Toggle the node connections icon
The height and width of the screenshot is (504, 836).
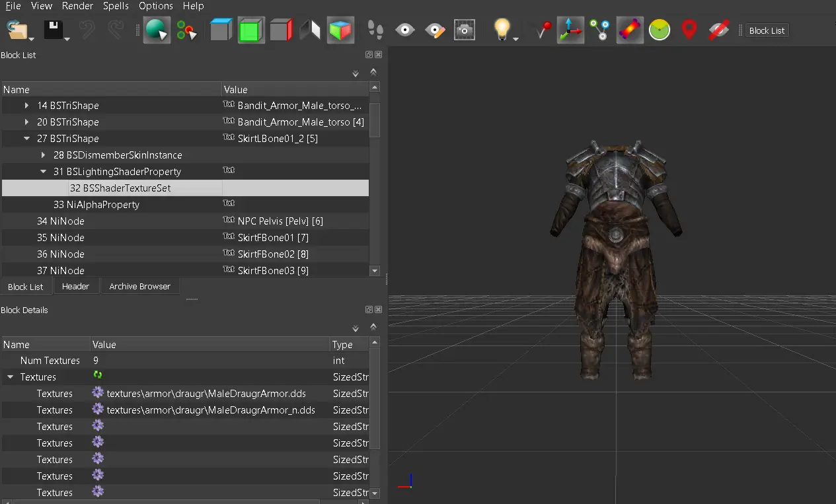point(600,30)
